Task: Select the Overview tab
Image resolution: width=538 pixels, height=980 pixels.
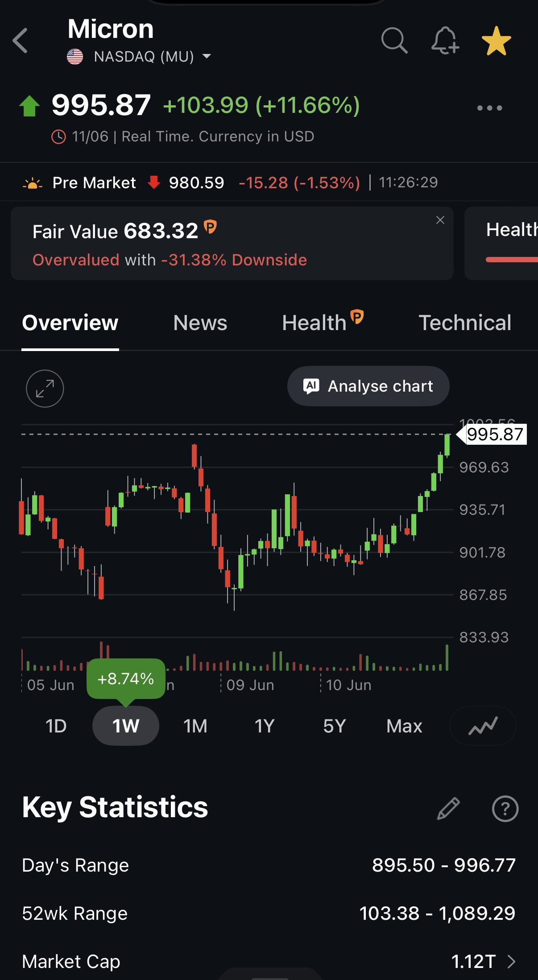Action: pos(70,323)
